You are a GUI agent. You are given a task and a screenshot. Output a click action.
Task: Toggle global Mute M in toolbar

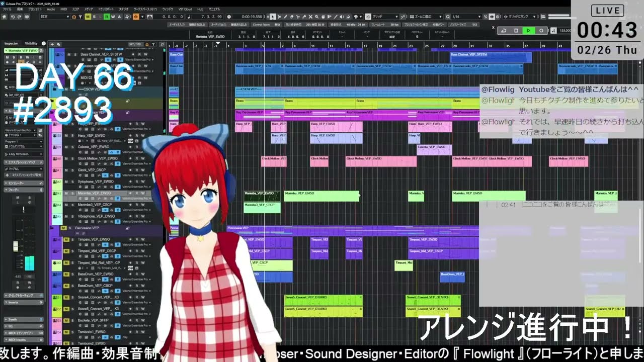click(x=88, y=17)
